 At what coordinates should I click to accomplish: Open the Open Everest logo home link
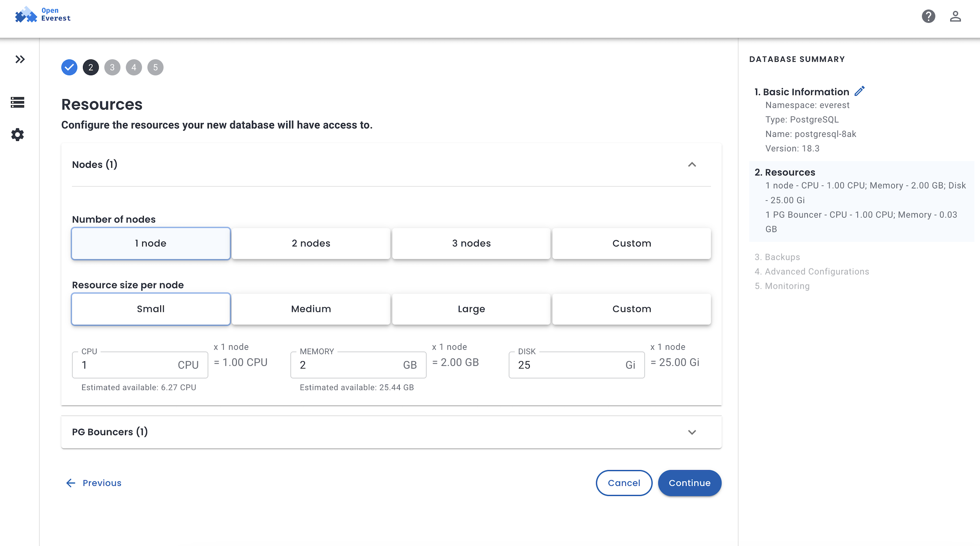pos(43,15)
